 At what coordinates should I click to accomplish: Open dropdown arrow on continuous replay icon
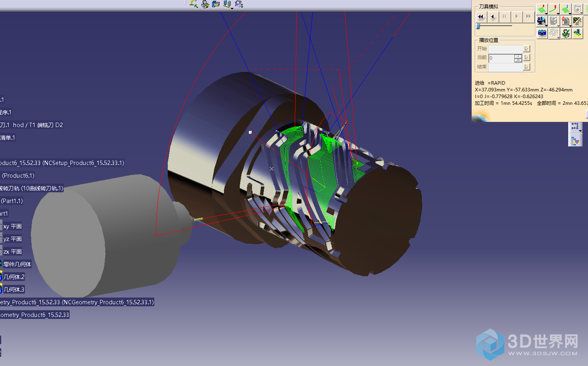pyautogui.click(x=546, y=13)
